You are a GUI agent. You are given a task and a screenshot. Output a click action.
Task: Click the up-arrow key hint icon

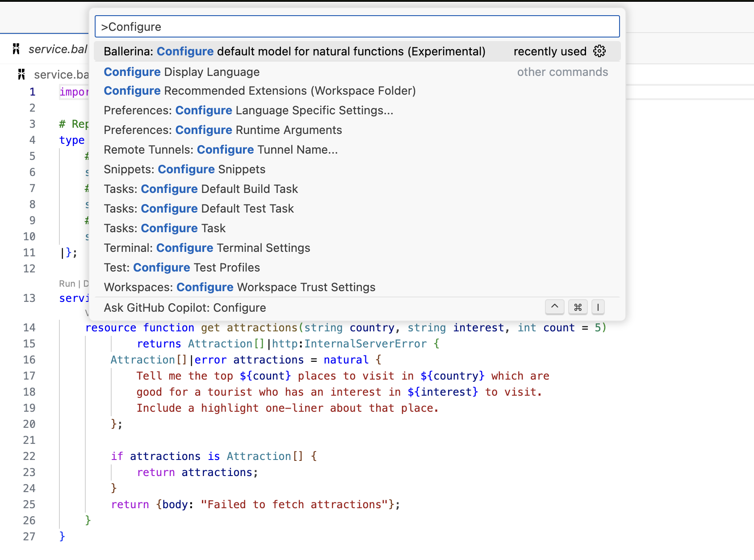(554, 307)
